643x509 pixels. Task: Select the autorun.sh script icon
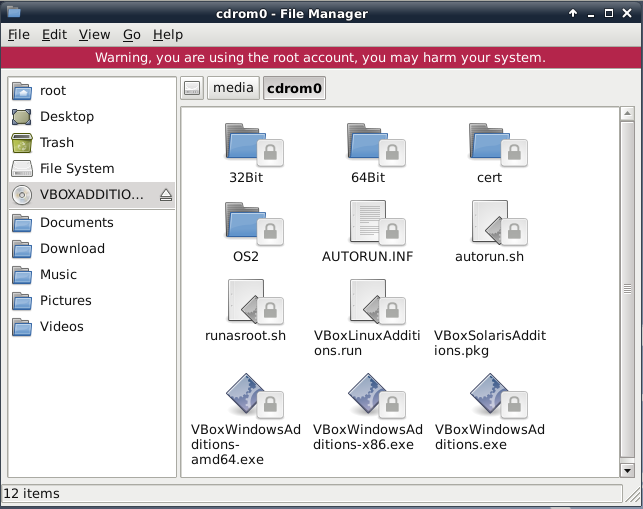[x=498, y=224]
